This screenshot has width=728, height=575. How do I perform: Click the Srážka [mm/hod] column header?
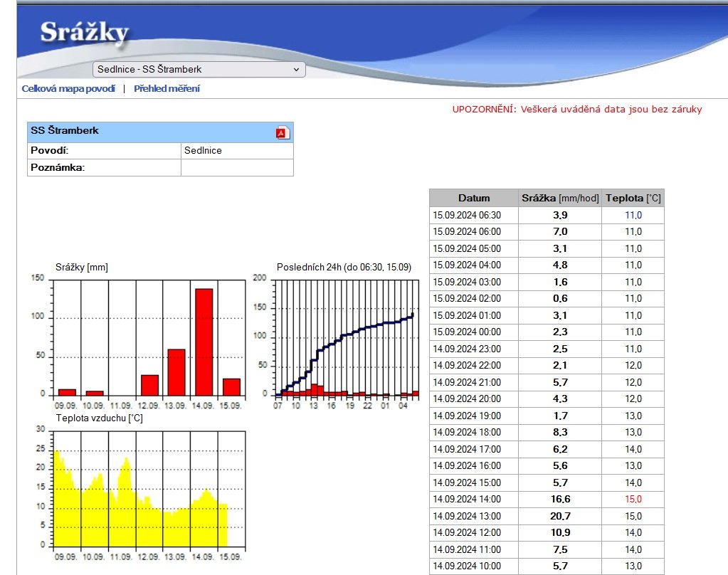pos(560,198)
